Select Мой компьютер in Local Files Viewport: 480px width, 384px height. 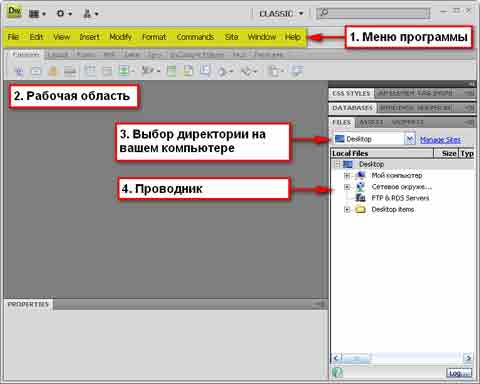click(x=397, y=175)
